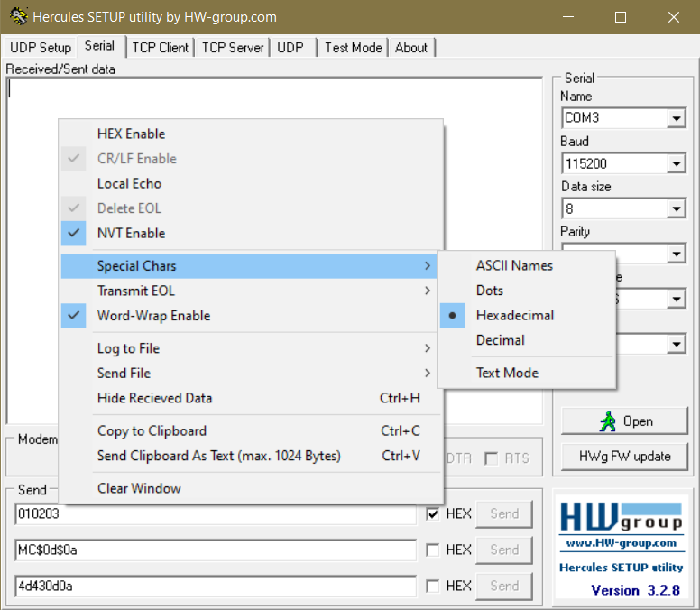Viewport: 700px width, 610px height.
Task: Switch to the TCP Client tab
Action: click(x=161, y=47)
